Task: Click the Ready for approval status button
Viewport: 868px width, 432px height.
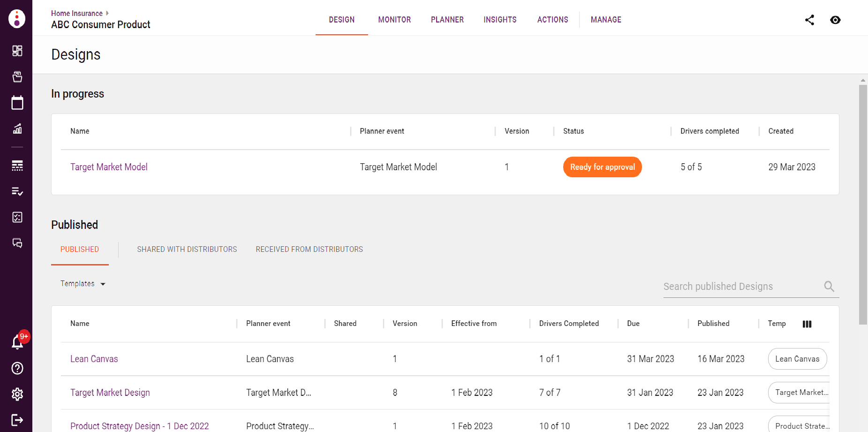Action: (x=602, y=167)
